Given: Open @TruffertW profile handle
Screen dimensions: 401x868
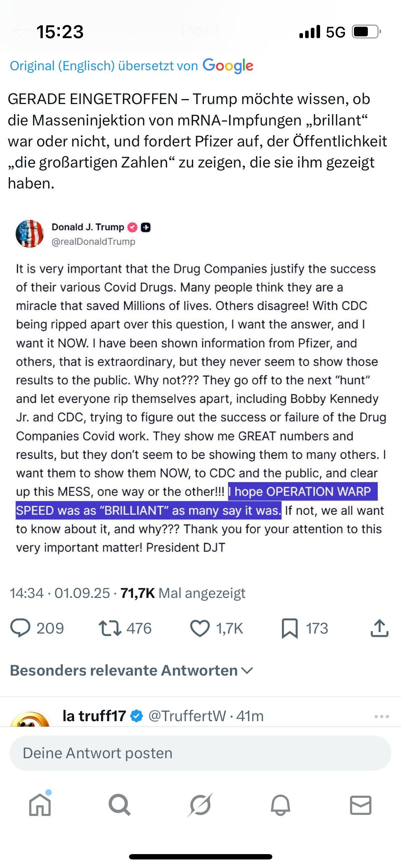Looking at the screenshot, I should point(187,716).
